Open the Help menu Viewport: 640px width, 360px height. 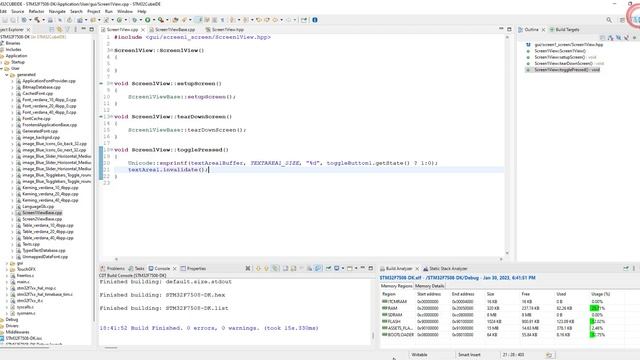[142, 11]
